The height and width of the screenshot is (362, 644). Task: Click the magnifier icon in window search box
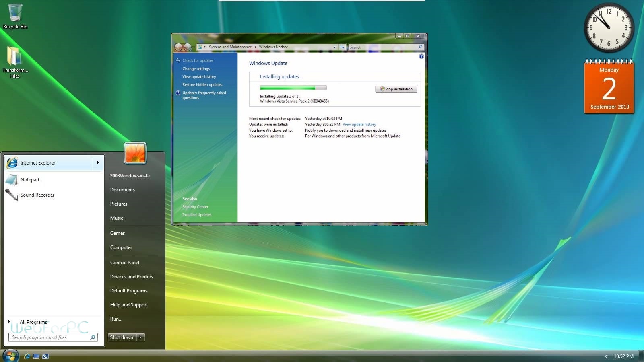420,47
